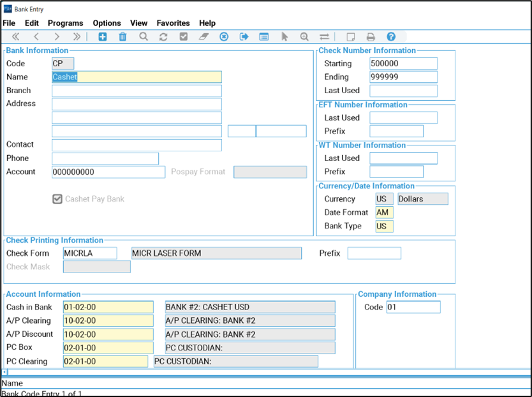The width and height of the screenshot is (532, 397).
Task: Click the horizontal scrollbar left arrow
Action: (4, 372)
